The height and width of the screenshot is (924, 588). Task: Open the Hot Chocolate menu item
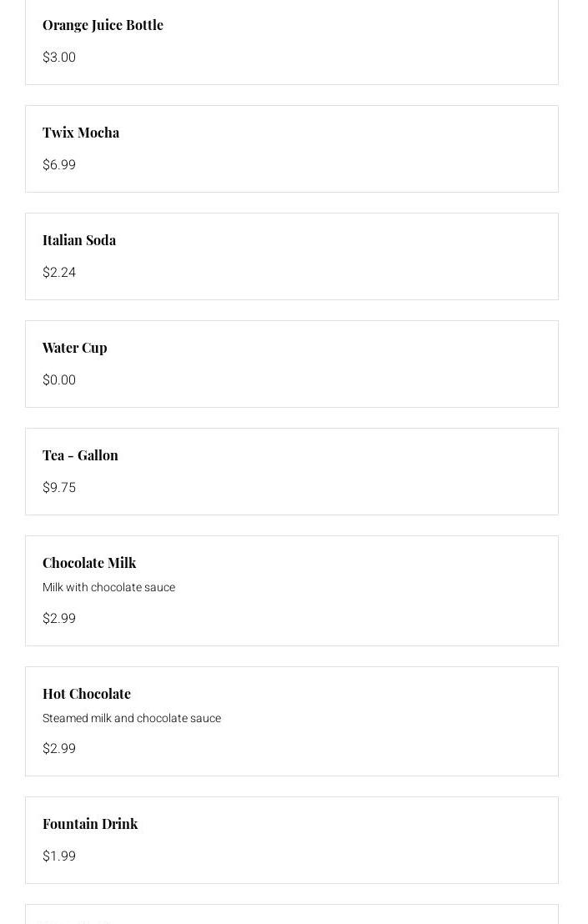(87, 694)
